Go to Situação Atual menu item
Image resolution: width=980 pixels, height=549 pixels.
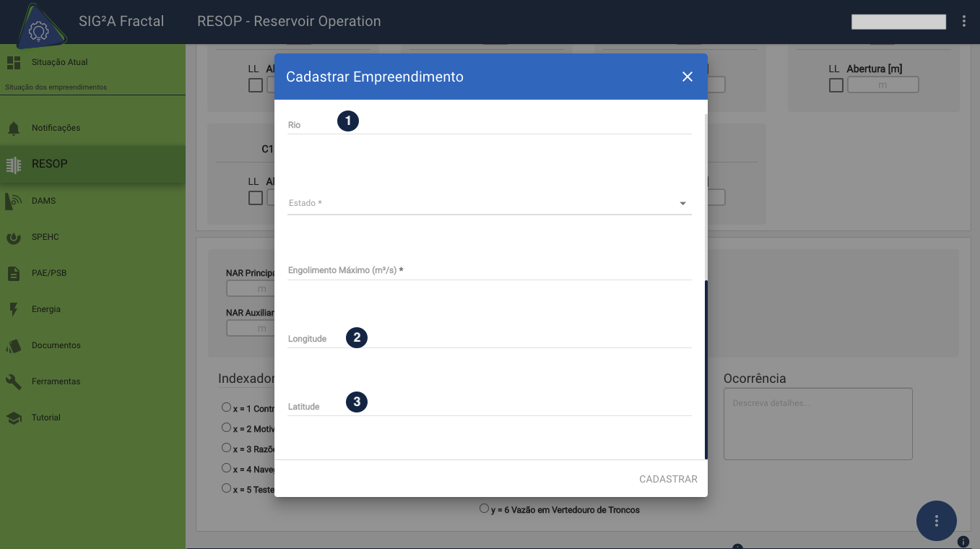(x=59, y=62)
